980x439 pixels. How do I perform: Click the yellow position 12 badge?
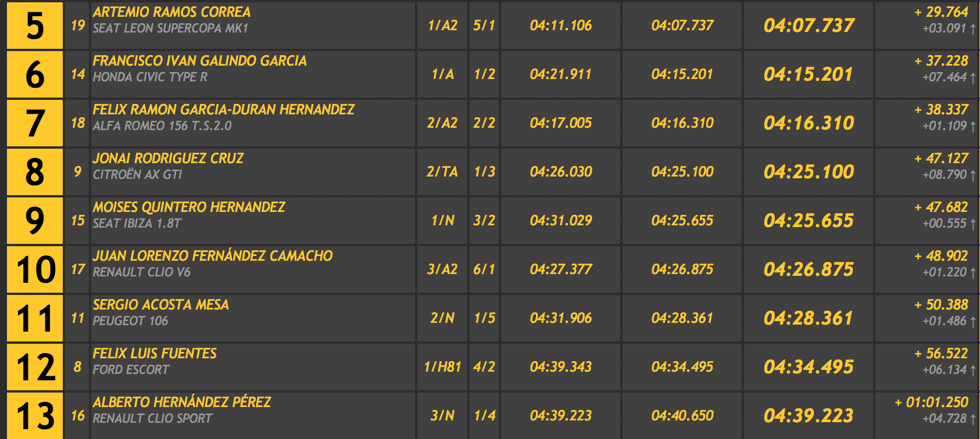(35, 367)
